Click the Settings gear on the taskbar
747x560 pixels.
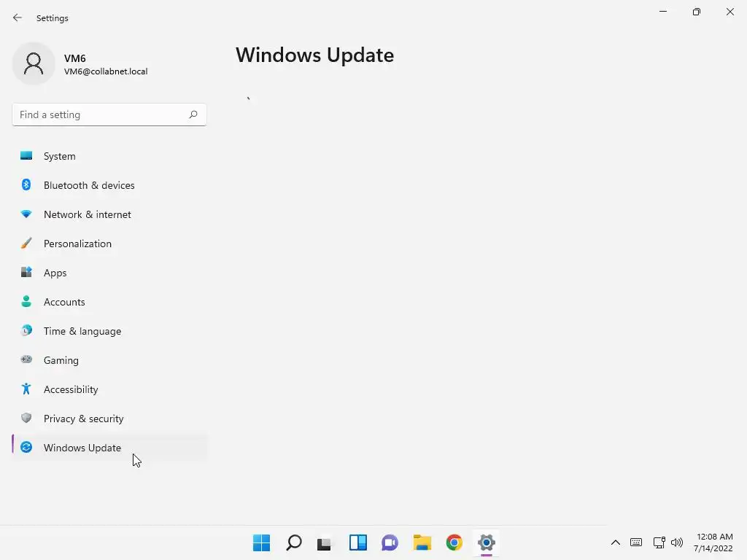[487, 542]
